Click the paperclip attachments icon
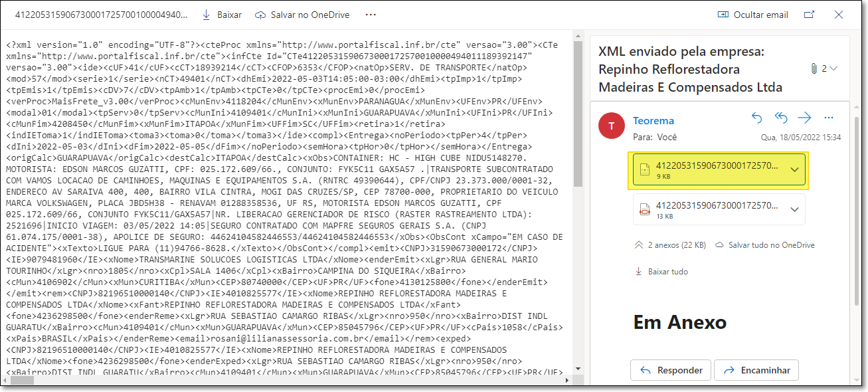868x392 pixels. click(x=814, y=68)
